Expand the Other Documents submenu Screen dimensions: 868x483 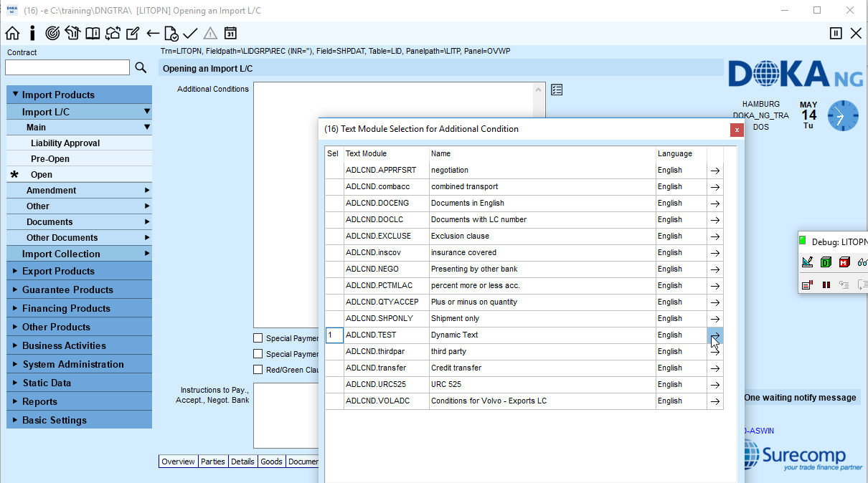coord(79,238)
